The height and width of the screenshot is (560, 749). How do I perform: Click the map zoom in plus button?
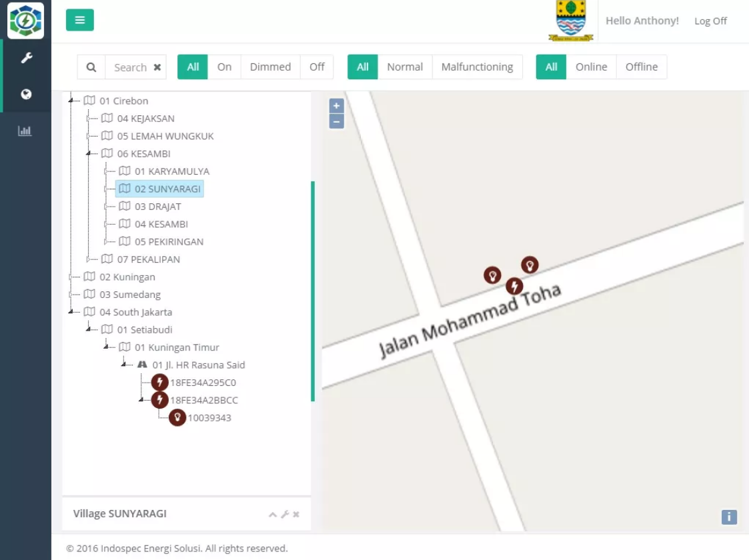coord(336,106)
